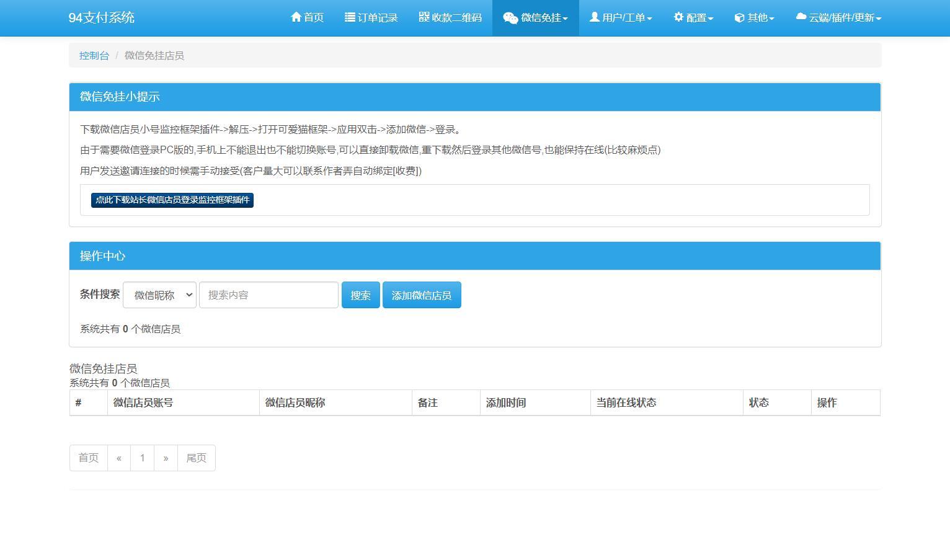Open the 控制台 breadcrumb link
This screenshot has width=950, height=560.
point(94,55)
